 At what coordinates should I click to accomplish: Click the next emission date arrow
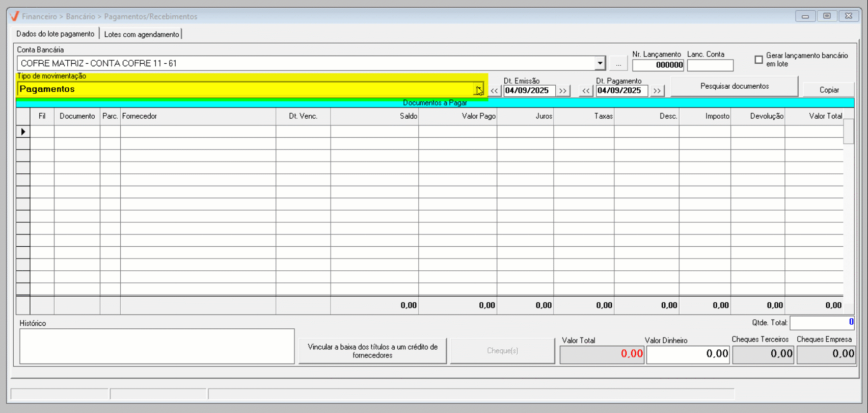(x=562, y=91)
